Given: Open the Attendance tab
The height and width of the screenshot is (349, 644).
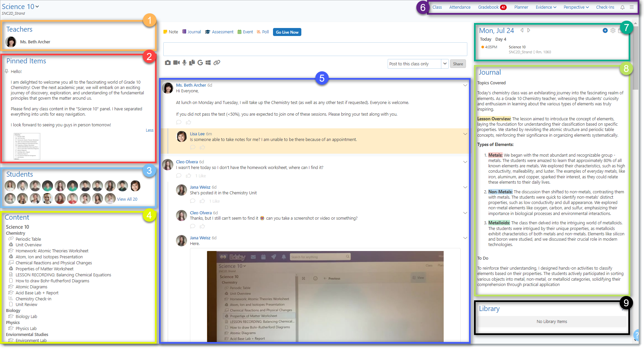Looking at the screenshot, I should 460,7.
